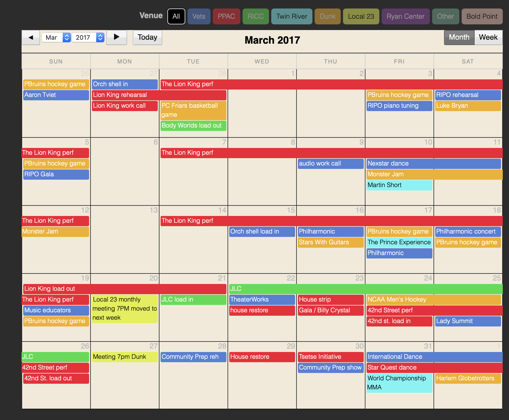Show only Twin River events
Screen dimensions: 509x420
pos(291,16)
